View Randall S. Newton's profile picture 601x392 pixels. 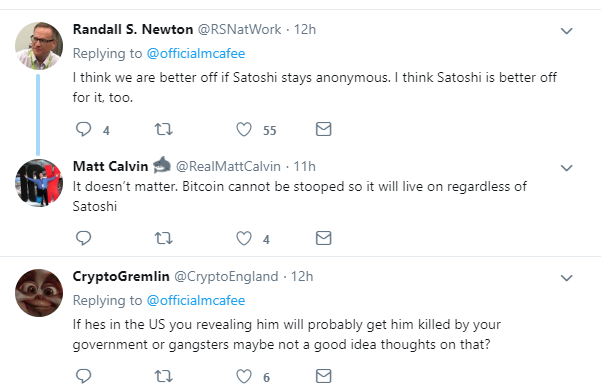tap(39, 46)
